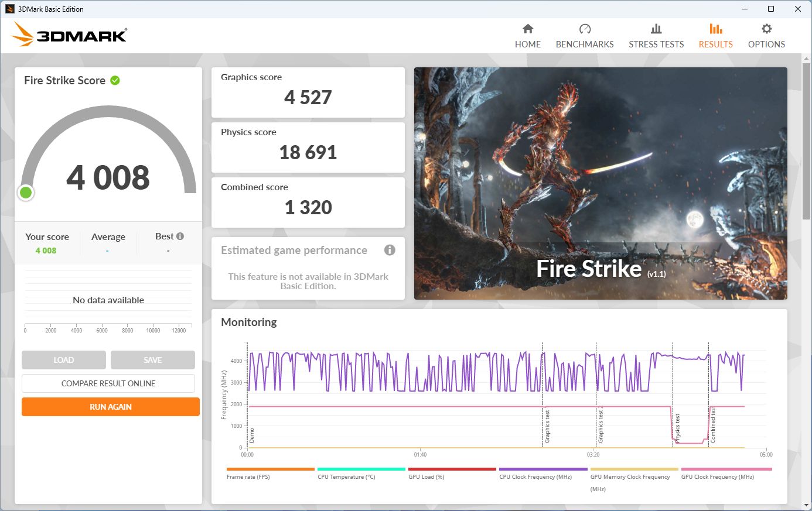812x511 pixels.
Task: Click the info icon next to Best
Action: [180, 236]
